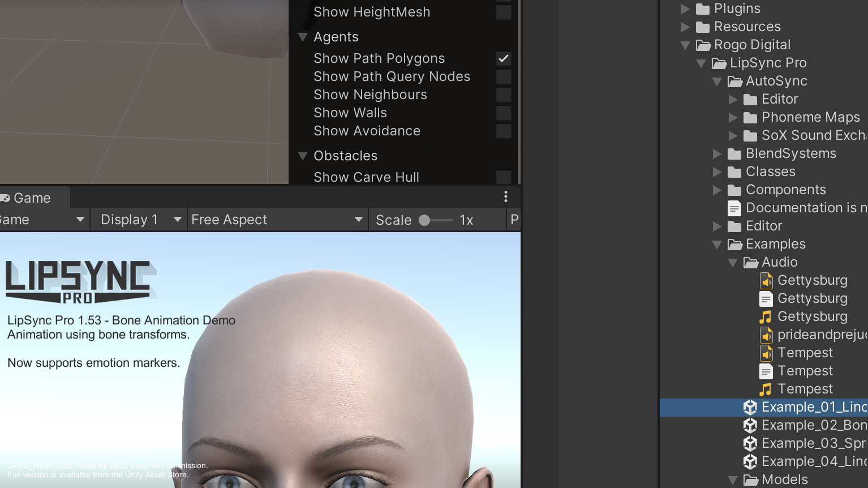Click the Resources folder icon
The height and width of the screenshot is (488, 868).
tap(703, 27)
